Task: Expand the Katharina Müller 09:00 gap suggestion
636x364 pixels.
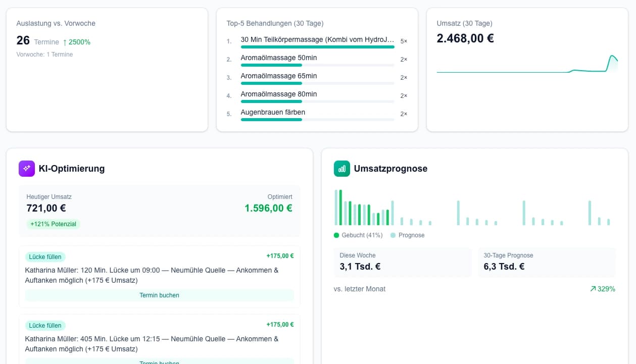Action: click(160, 275)
